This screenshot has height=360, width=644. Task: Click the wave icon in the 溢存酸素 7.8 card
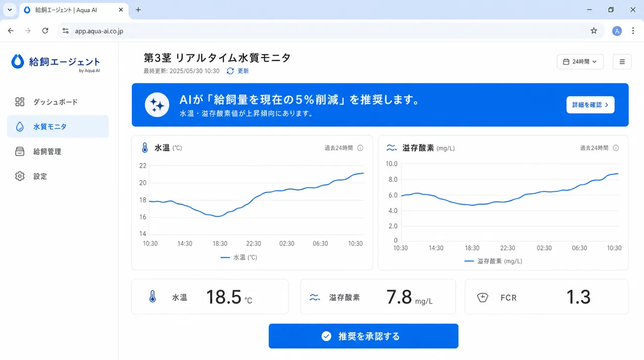click(x=315, y=297)
